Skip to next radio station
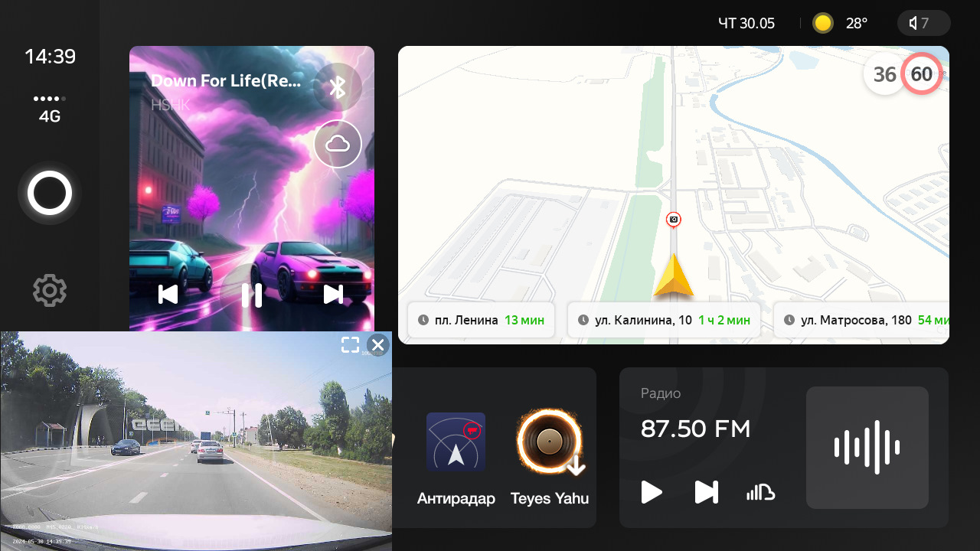 [706, 492]
